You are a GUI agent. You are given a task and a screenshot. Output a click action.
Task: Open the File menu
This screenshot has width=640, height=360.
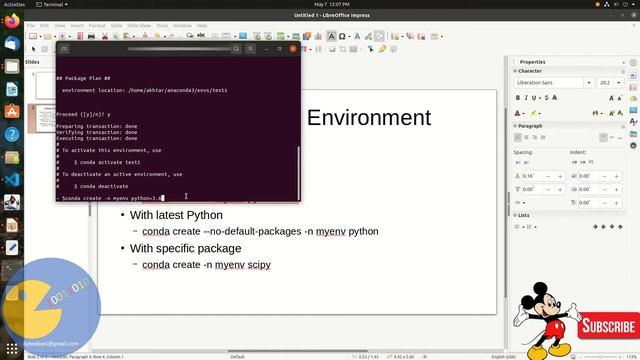coord(31,25)
